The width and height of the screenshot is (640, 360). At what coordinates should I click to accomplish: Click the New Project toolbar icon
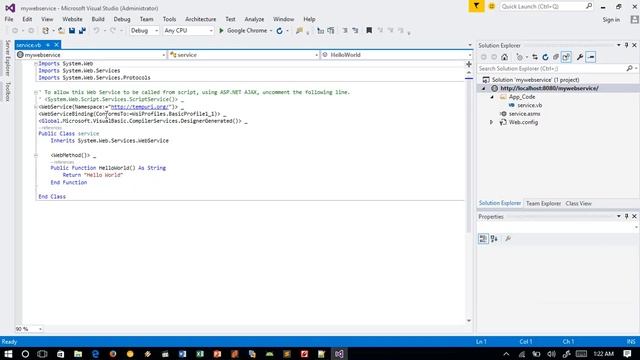coord(45,31)
